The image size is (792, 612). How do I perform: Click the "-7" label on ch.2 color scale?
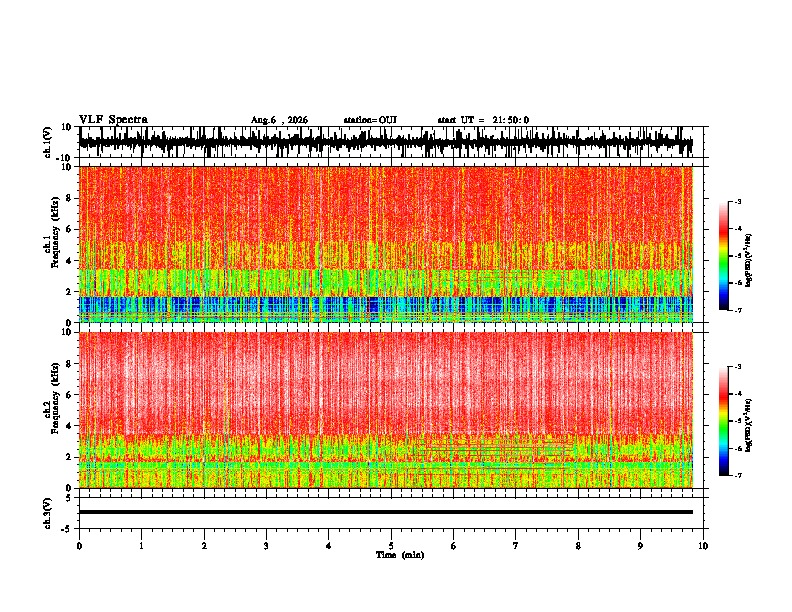737,475
